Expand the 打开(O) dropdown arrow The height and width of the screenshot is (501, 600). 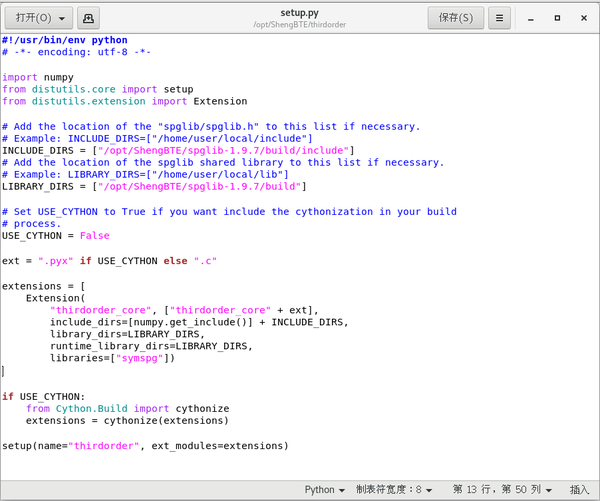[x=62, y=18]
